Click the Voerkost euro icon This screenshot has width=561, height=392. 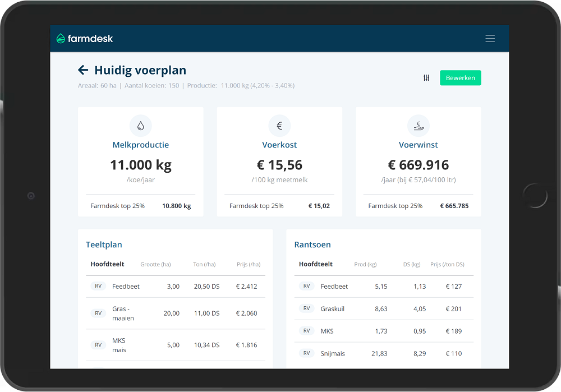[279, 126]
